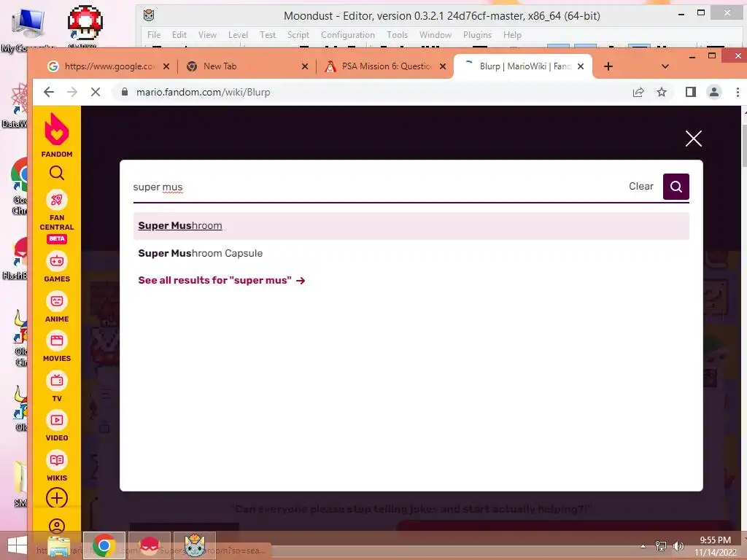Open network icon in system tray

(x=661, y=545)
